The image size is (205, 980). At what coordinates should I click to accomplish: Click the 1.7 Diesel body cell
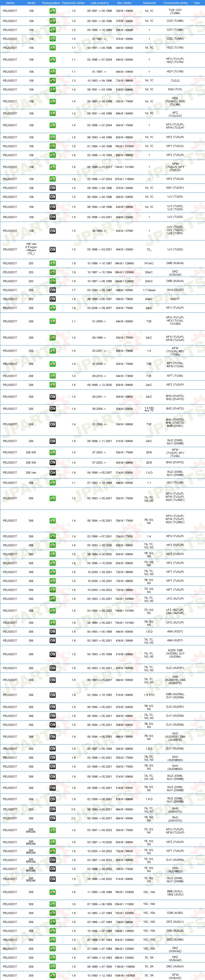click(149, 290)
